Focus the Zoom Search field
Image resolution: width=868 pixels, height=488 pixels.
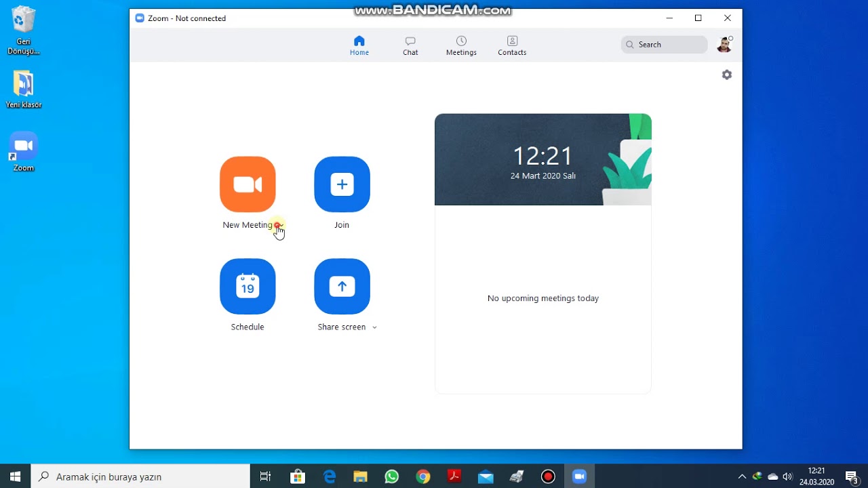pyautogui.click(x=664, y=45)
